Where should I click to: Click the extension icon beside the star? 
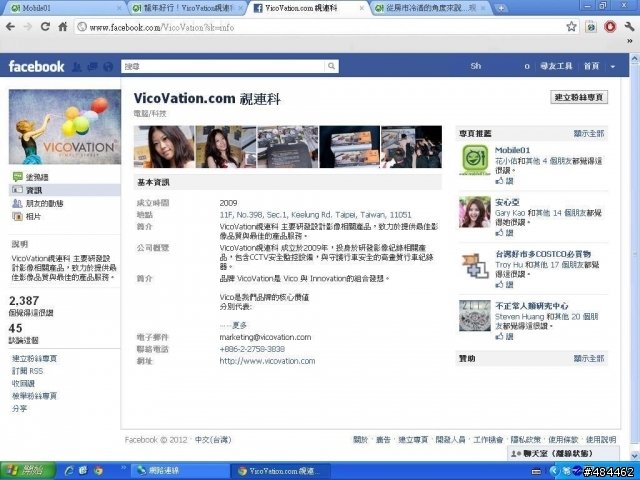591,27
